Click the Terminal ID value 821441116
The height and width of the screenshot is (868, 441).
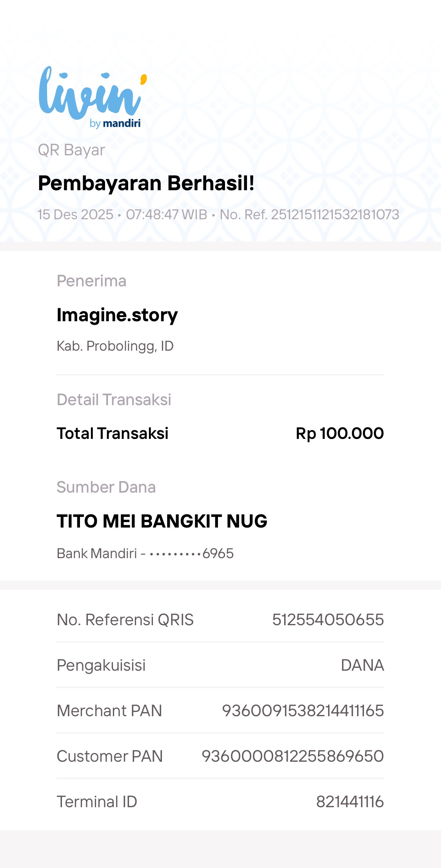pos(350,802)
